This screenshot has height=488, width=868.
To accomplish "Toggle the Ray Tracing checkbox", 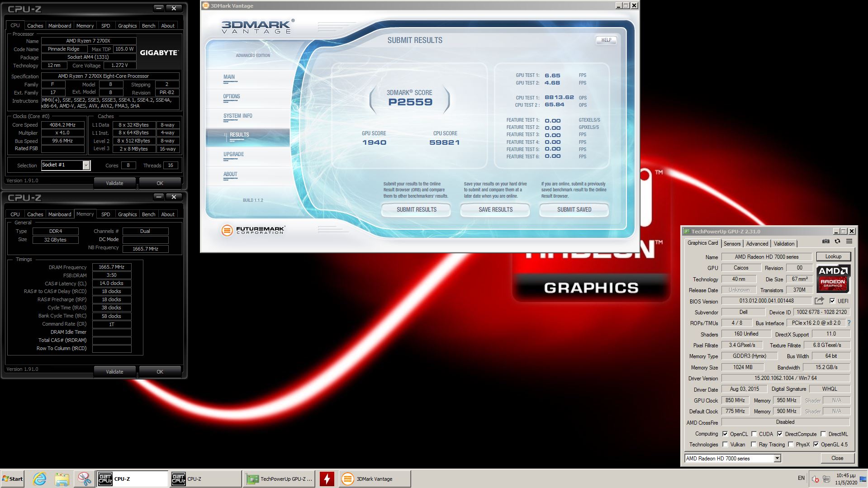I will click(x=754, y=444).
